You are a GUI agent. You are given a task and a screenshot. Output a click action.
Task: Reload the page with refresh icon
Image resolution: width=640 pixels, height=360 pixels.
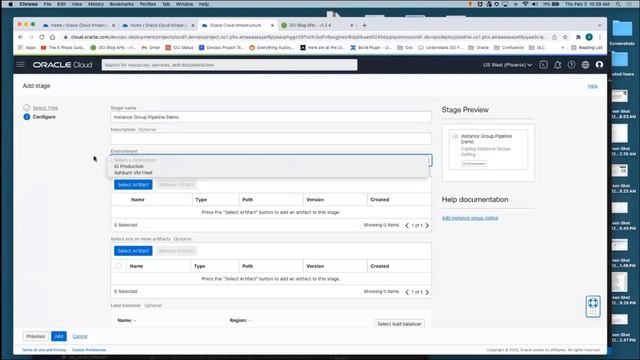coord(42,37)
